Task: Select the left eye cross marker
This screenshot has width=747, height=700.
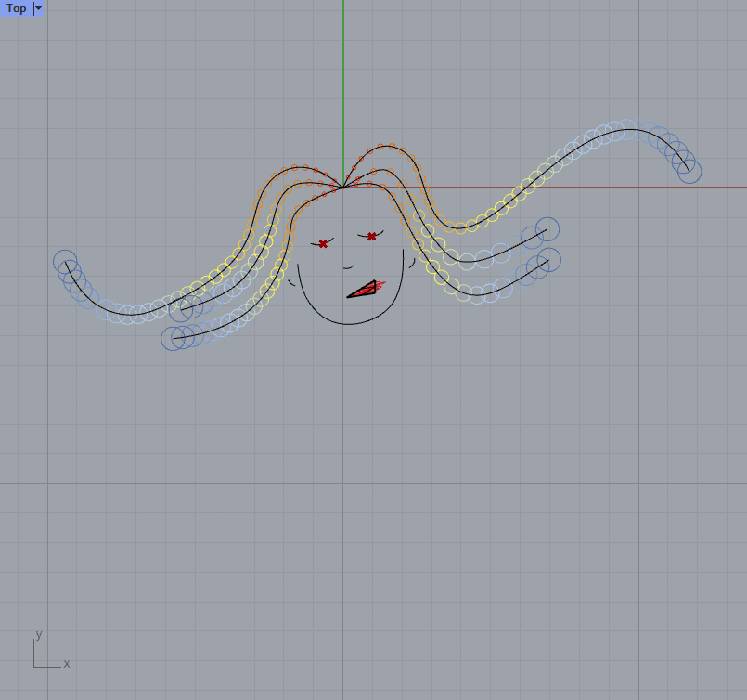Action: [323, 244]
